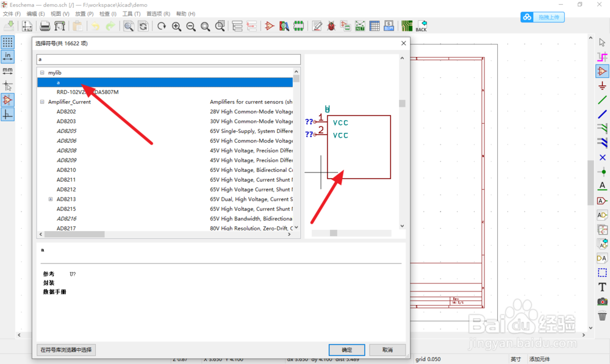Image resolution: width=610 pixels, height=364 pixels.
Task: Click the 取消 button
Action: (x=387, y=349)
